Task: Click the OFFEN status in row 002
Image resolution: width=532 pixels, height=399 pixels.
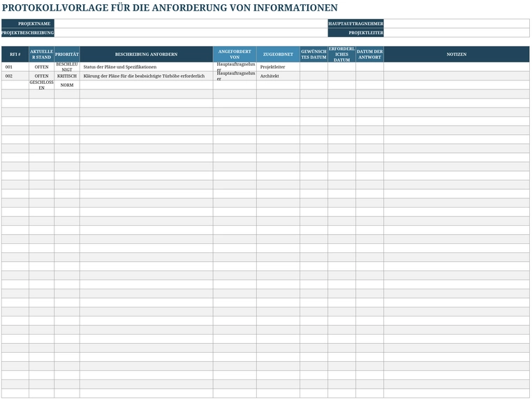Action: click(x=41, y=76)
